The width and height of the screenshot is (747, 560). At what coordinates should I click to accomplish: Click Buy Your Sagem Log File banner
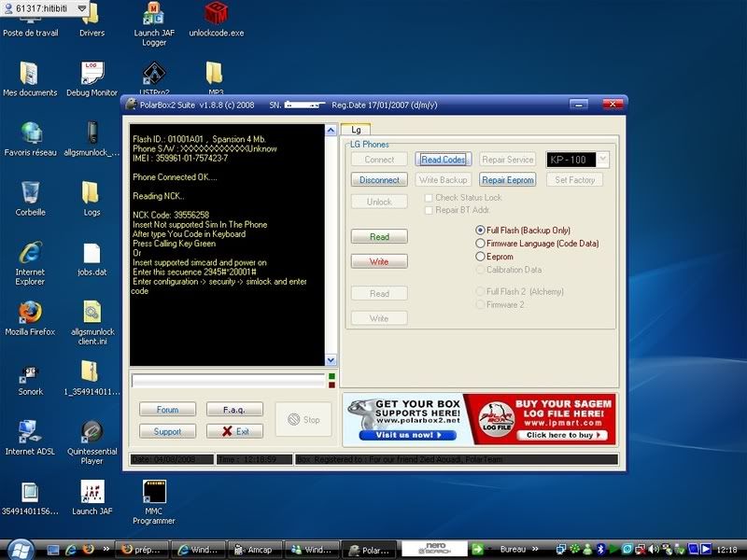click(x=541, y=419)
